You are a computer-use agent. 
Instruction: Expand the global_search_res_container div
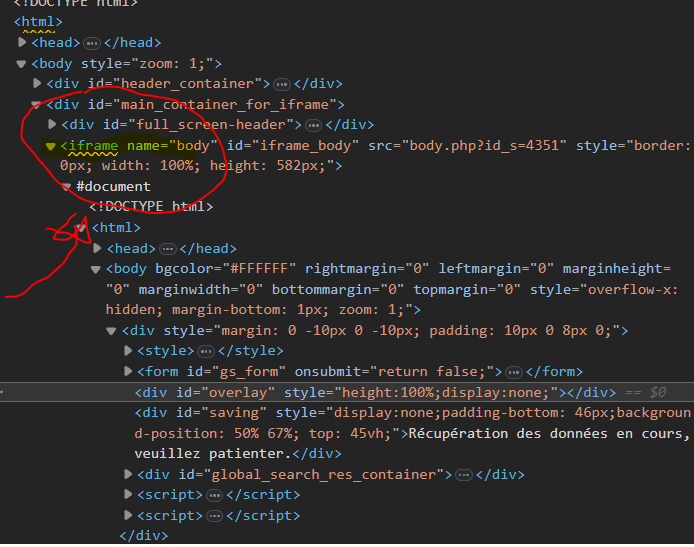(128, 474)
